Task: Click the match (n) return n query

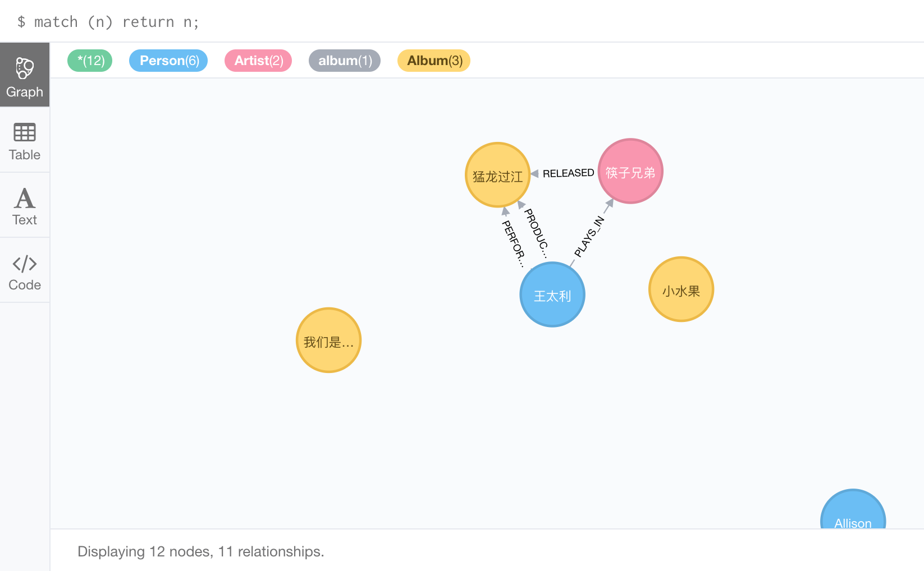Action: [116, 22]
